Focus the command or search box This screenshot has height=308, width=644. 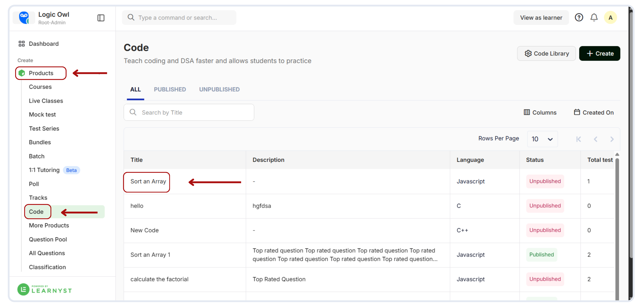click(179, 18)
